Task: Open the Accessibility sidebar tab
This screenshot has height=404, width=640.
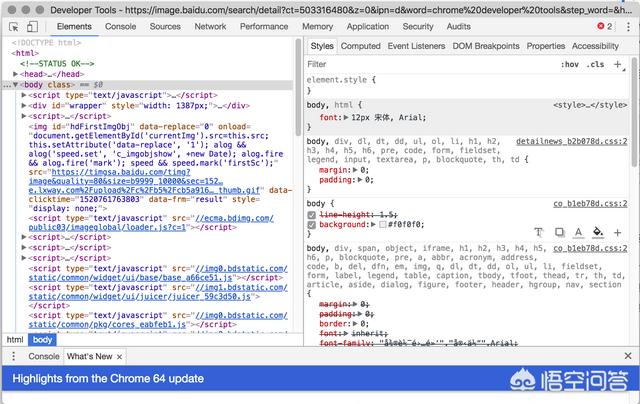Action: 595,46
